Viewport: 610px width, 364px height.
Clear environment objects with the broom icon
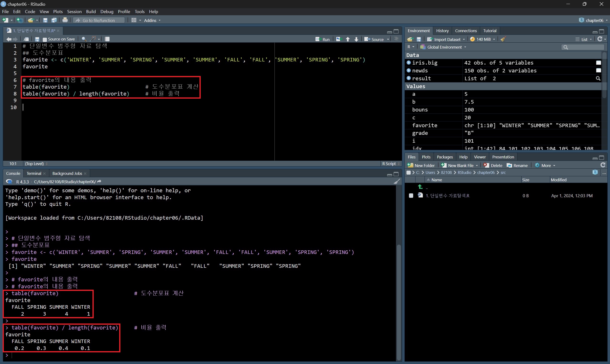pos(503,39)
